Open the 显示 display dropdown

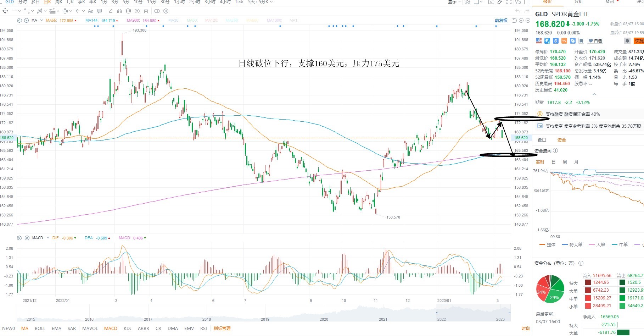[454, 2]
